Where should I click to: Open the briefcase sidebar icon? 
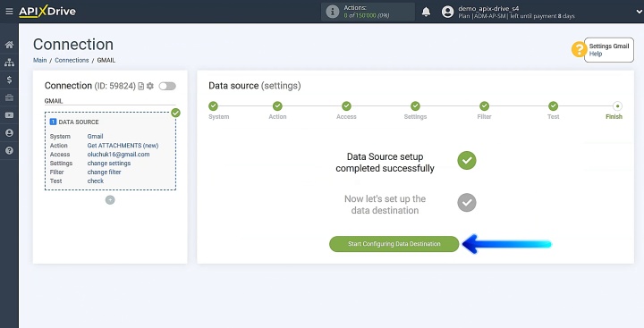tap(9, 97)
